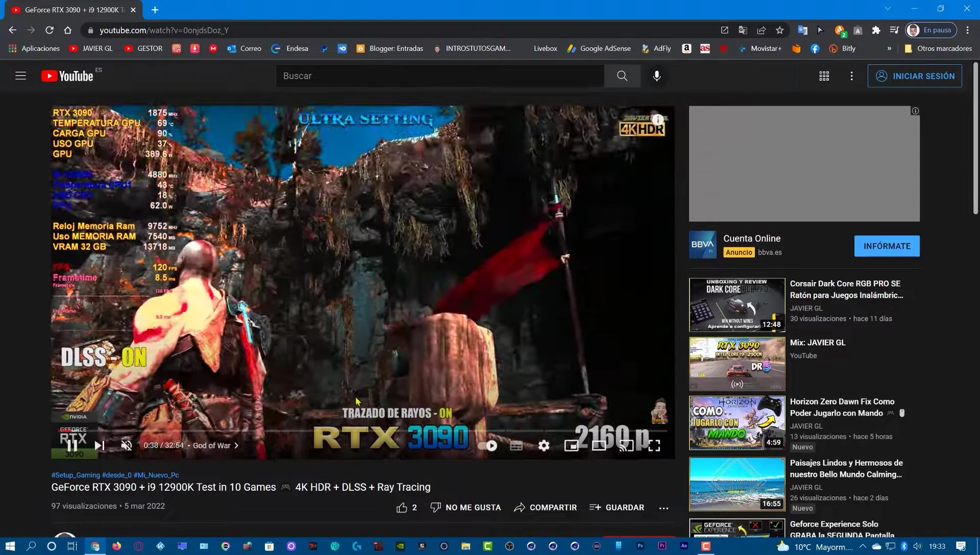980x555 pixels.
Task: Expand hidden bookmarks chevron
Action: [889, 48]
